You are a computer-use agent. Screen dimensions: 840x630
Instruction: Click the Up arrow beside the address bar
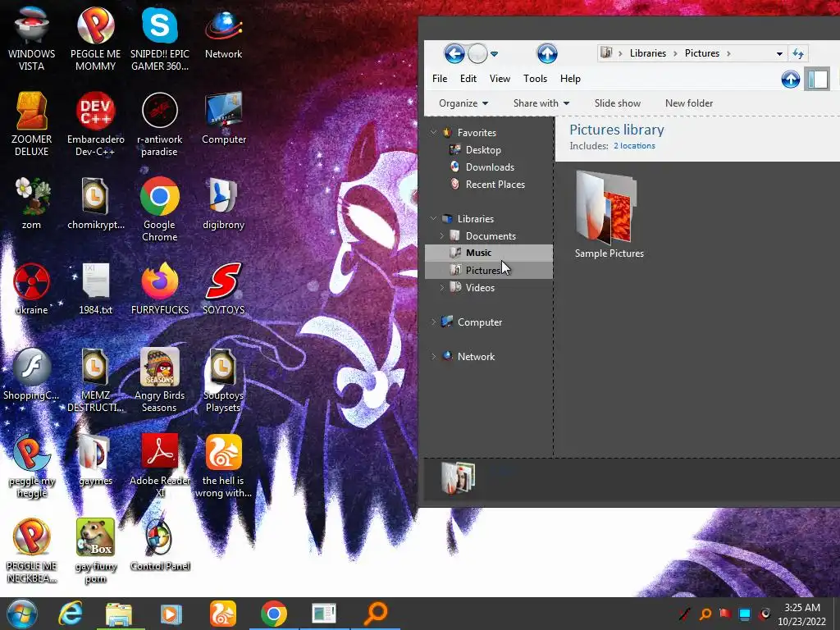(547, 53)
